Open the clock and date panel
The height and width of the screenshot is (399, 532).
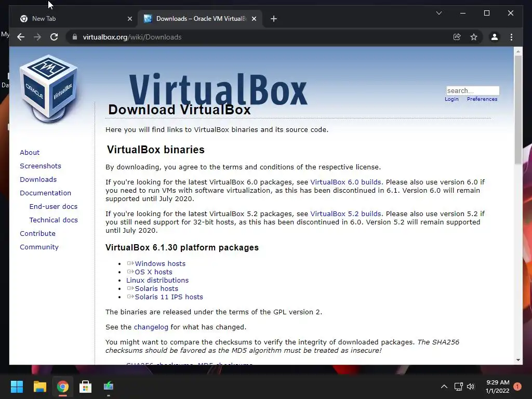tap(497, 387)
